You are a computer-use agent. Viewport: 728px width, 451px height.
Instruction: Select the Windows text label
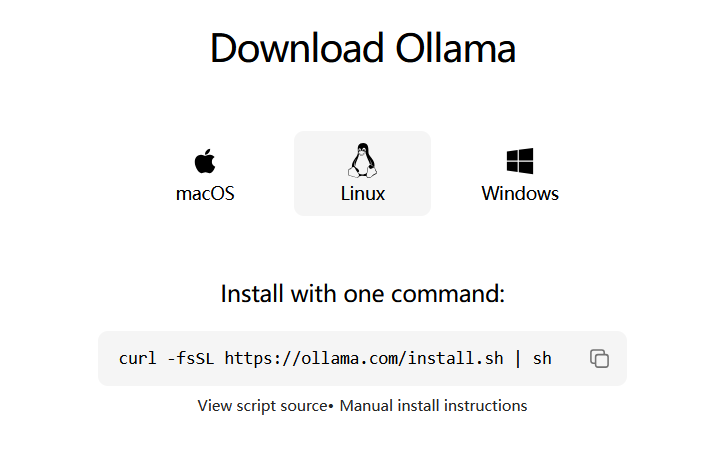520,194
